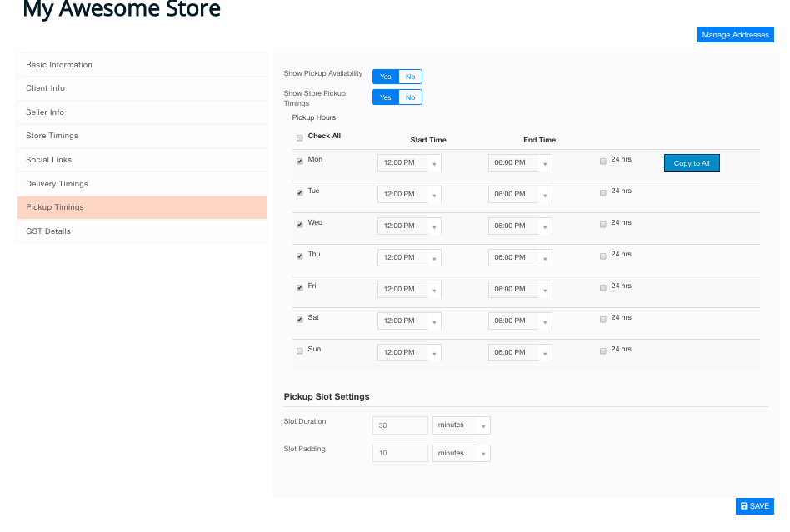The width and height of the screenshot is (790, 532).
Task: Expand the Slot Duration minutes dropdown
Action: coord(461,425)
